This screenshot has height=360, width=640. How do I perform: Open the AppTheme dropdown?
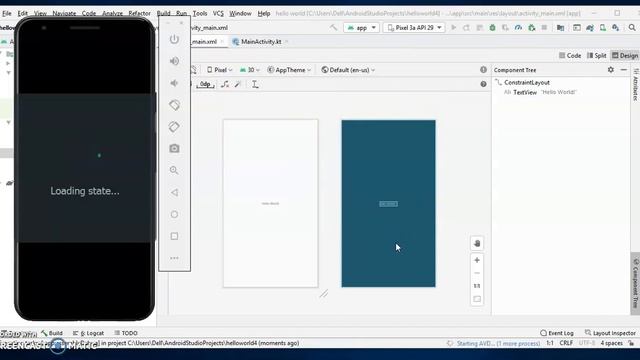click(289, 70)
